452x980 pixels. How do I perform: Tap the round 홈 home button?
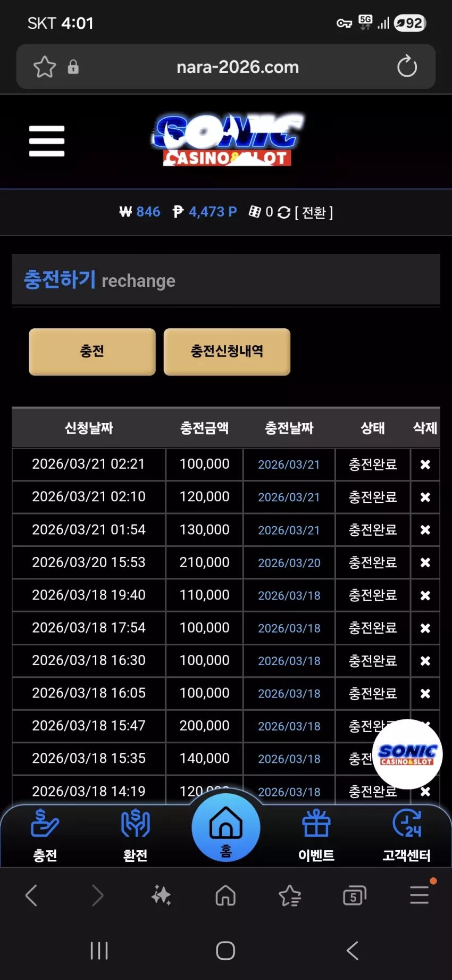(226, 828)
